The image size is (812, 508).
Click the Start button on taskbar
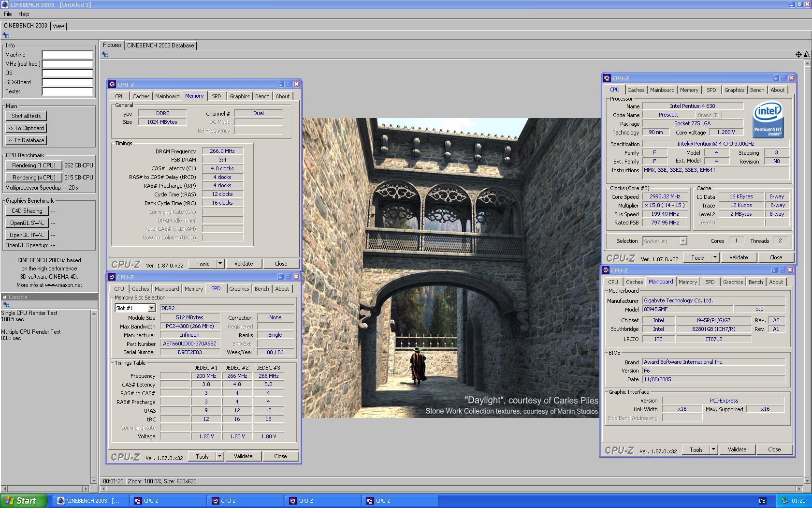point(24,501)
